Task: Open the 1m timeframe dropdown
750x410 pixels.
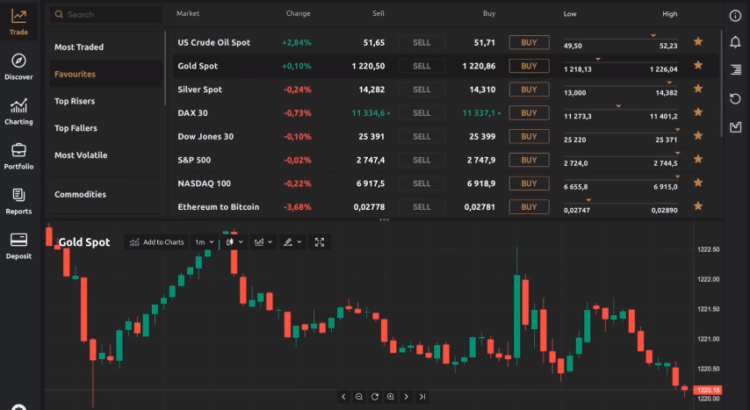Action: [203, 242]
